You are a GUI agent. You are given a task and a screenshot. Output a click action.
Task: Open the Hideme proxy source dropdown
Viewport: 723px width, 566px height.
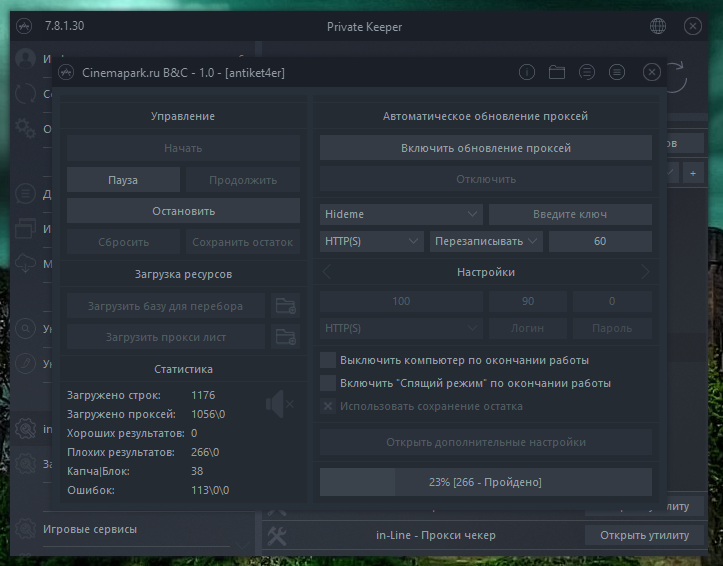coord(402,214)
